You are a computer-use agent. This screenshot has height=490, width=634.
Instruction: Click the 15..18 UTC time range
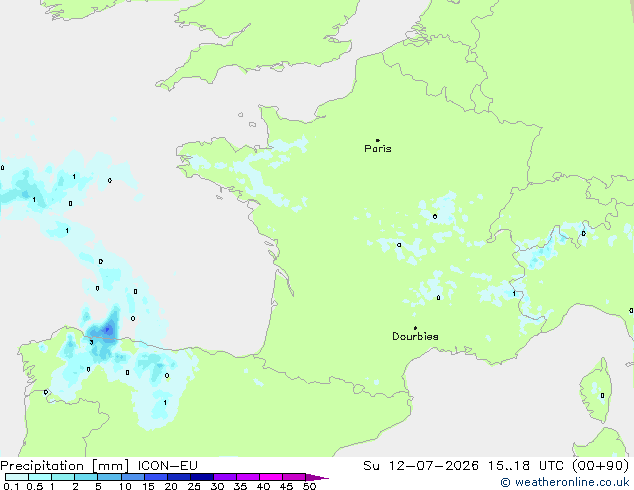(x=525, y=466)
